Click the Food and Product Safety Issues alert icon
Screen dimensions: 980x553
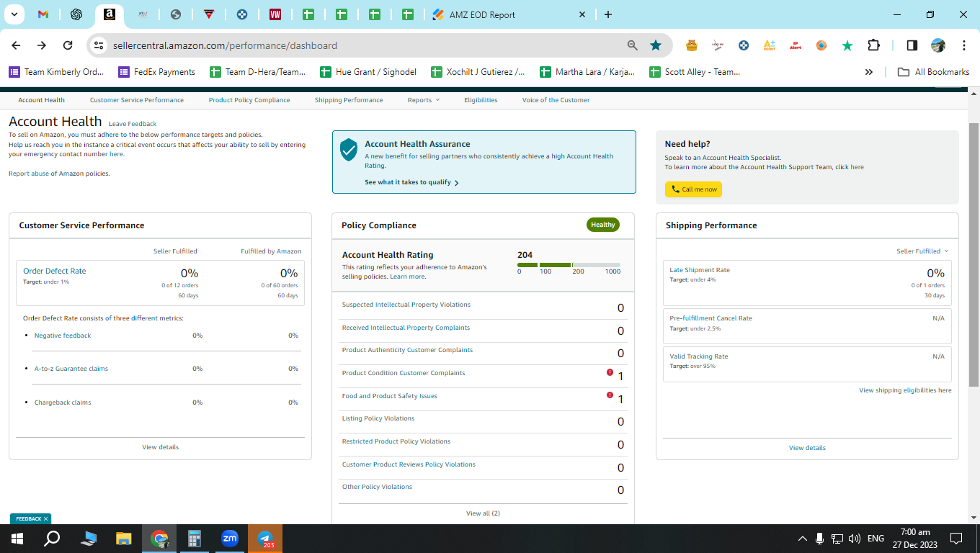[610, 395]
